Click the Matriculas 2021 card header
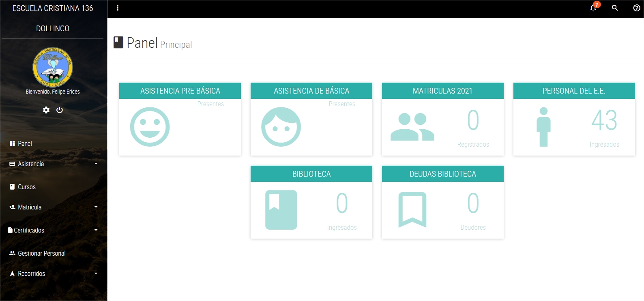This screenshot has width=644, height=301. coord(442,91)
